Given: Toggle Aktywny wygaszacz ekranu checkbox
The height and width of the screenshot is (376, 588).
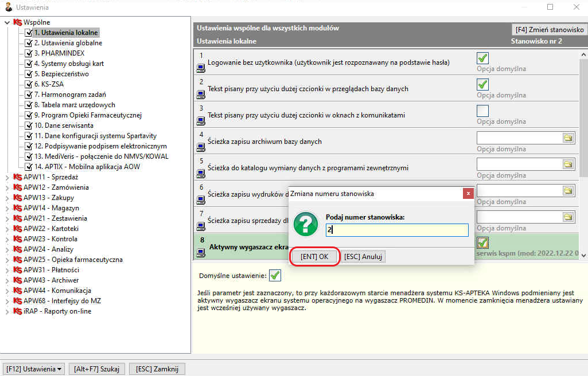Looking at the screenshot, I should pos(482,243).
